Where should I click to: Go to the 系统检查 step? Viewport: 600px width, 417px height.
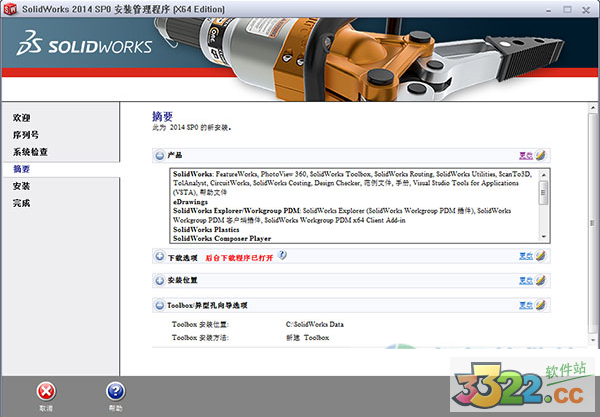pyautogui.click(x=30, y=152)
